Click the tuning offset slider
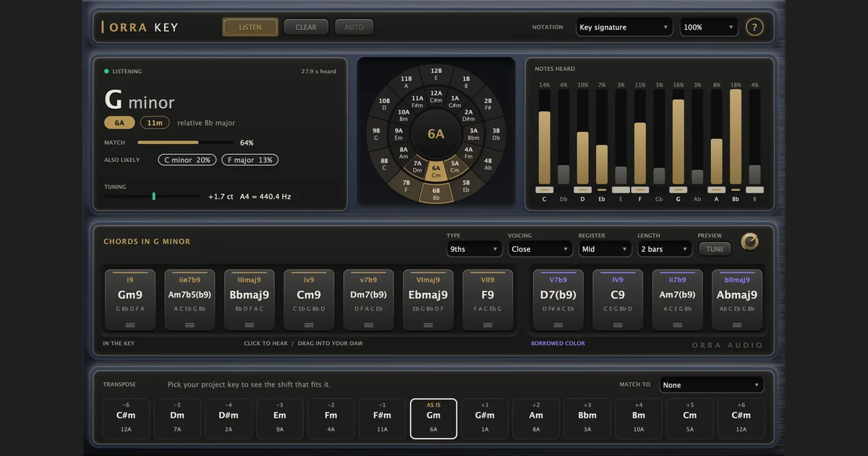The width and height of the screenshot is (868, 456). pos(153,196)
